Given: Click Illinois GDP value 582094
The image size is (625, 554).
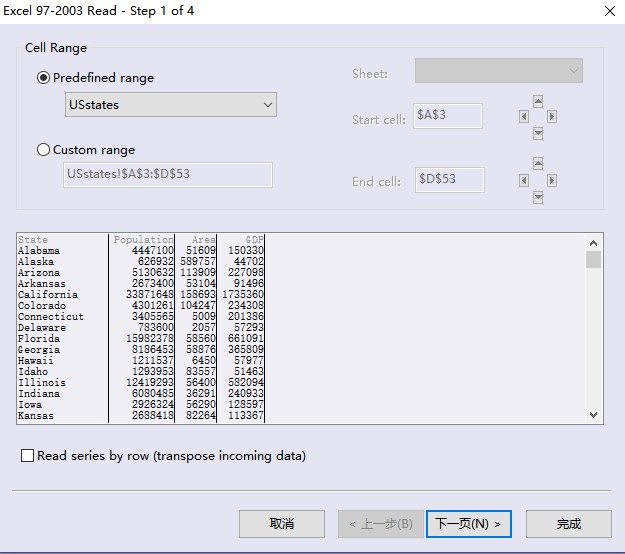Looking at the screenshot, I should click(x=246, y=382).
